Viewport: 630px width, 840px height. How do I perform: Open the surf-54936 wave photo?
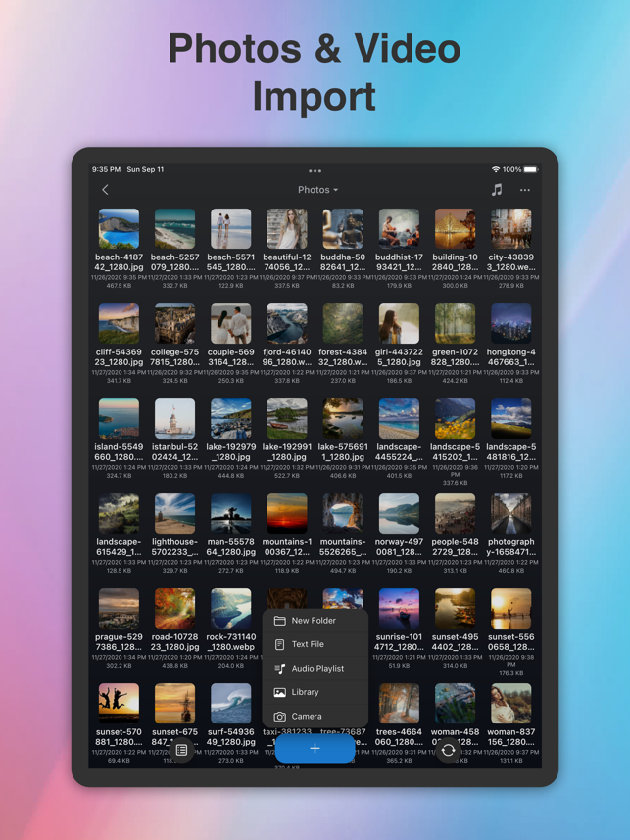pyautogui.click(x=230, y=704)
